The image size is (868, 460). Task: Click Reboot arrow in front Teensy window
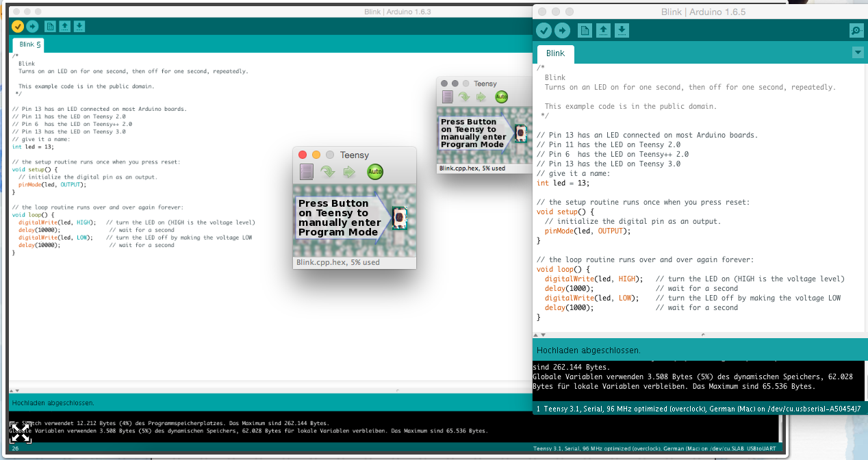[350, 172]
